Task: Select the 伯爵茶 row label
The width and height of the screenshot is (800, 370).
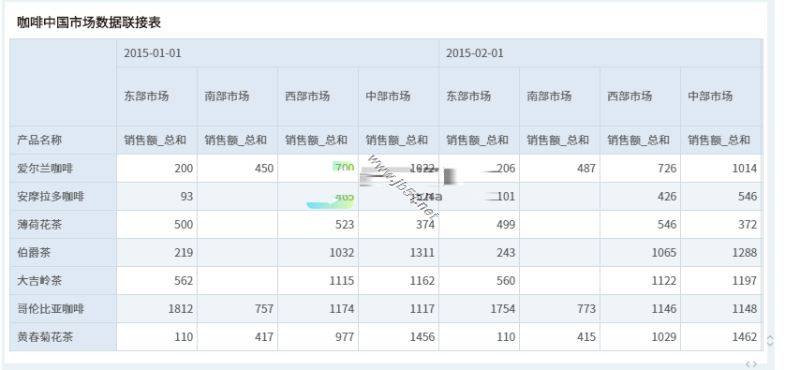Action: click(x=34, y=253)
